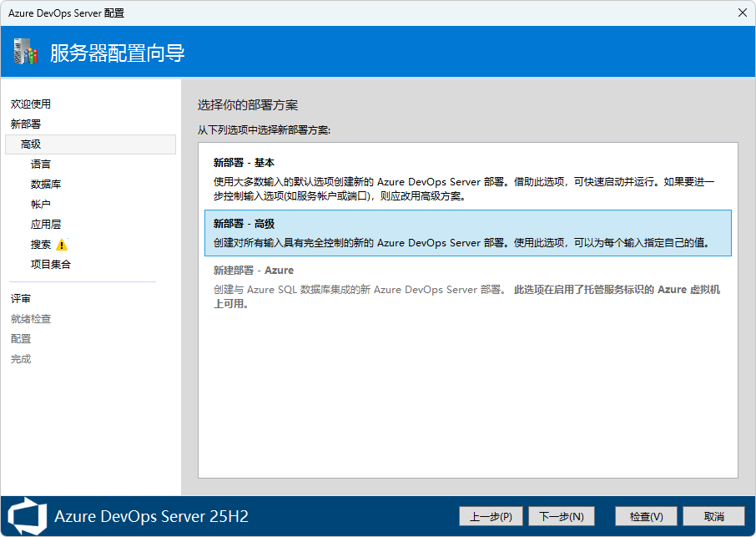
Task: Select the 新建部署 - Azure option
Action: (467, 286)
